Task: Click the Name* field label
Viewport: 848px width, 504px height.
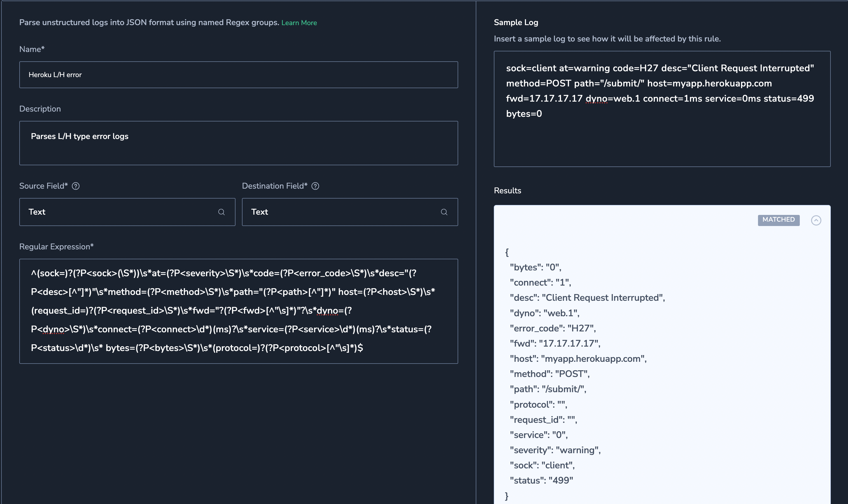Action: click(x=32, y=49)
